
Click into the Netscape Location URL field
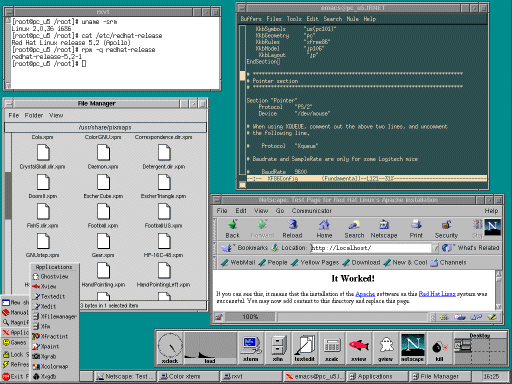370,248
